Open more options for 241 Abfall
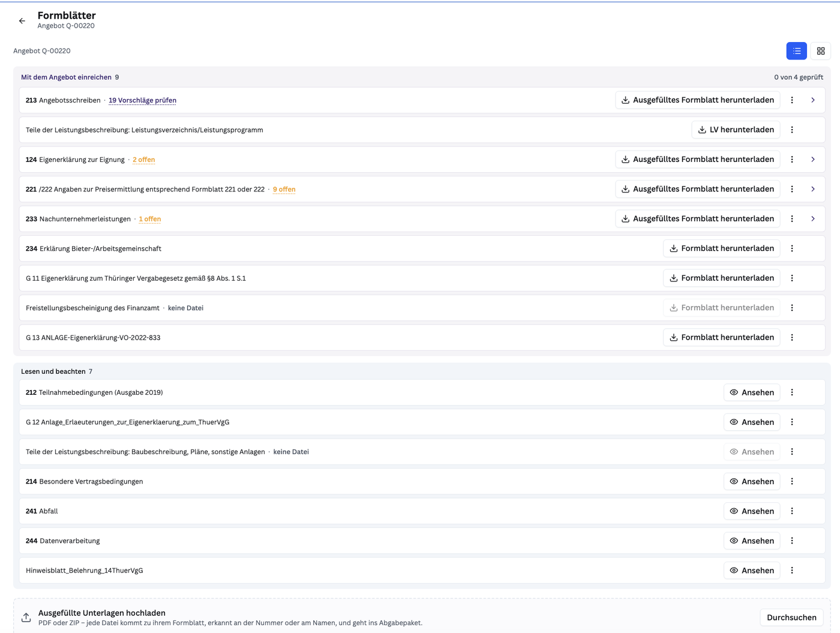840x633 pixels. [792, 511]
